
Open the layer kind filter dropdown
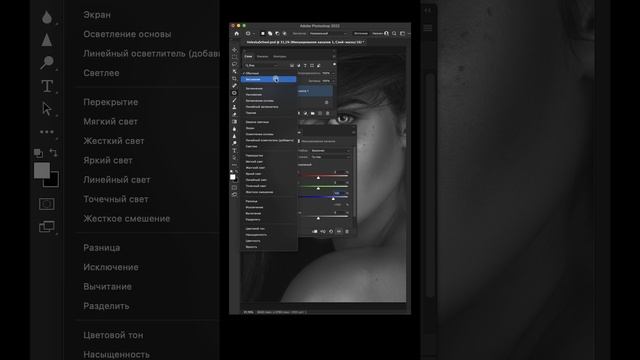tap(262, 65)
